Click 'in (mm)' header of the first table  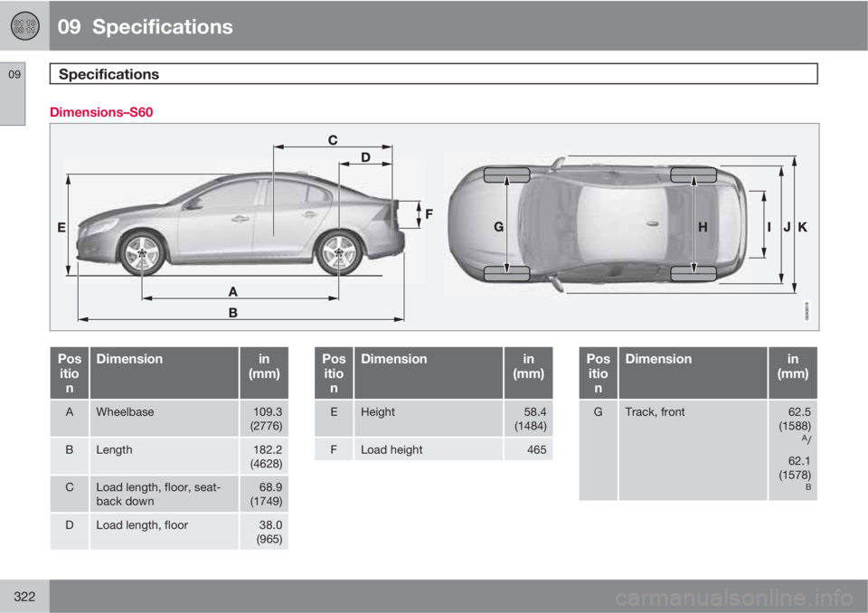click(264, 373)
